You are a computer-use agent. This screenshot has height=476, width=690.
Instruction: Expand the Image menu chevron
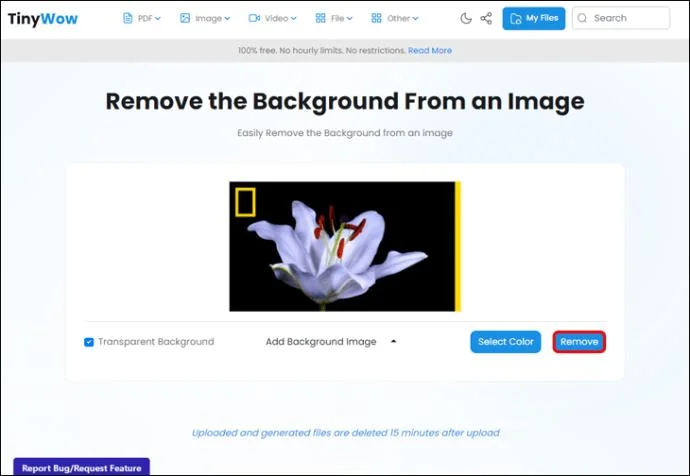coord(227,18)
